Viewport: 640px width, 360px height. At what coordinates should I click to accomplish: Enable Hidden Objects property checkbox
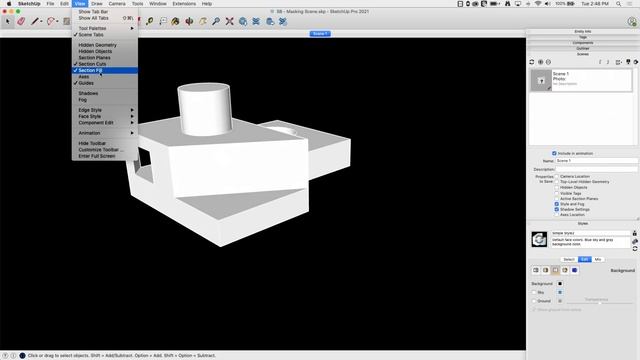coord(556,187)
